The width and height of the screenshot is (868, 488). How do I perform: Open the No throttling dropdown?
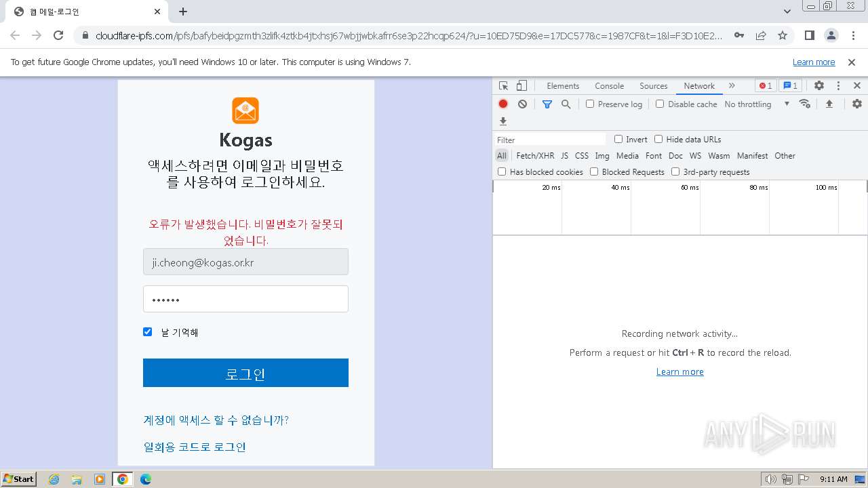pyautogui.click(x=757, y=104)
